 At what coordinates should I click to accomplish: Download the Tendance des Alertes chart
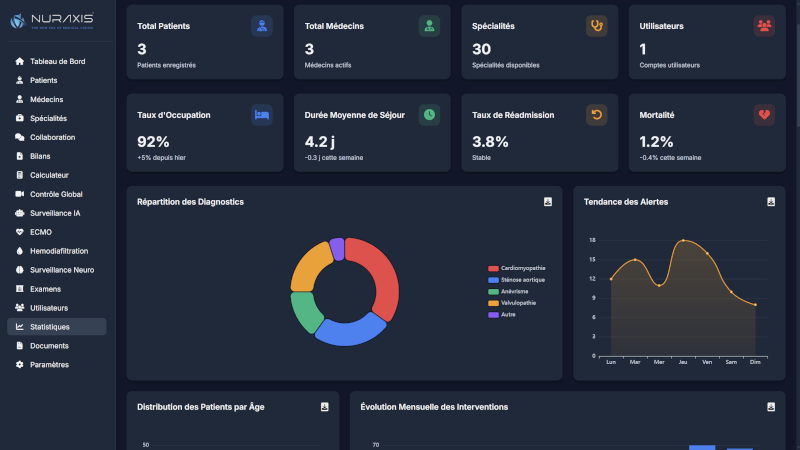click(771, 202)
